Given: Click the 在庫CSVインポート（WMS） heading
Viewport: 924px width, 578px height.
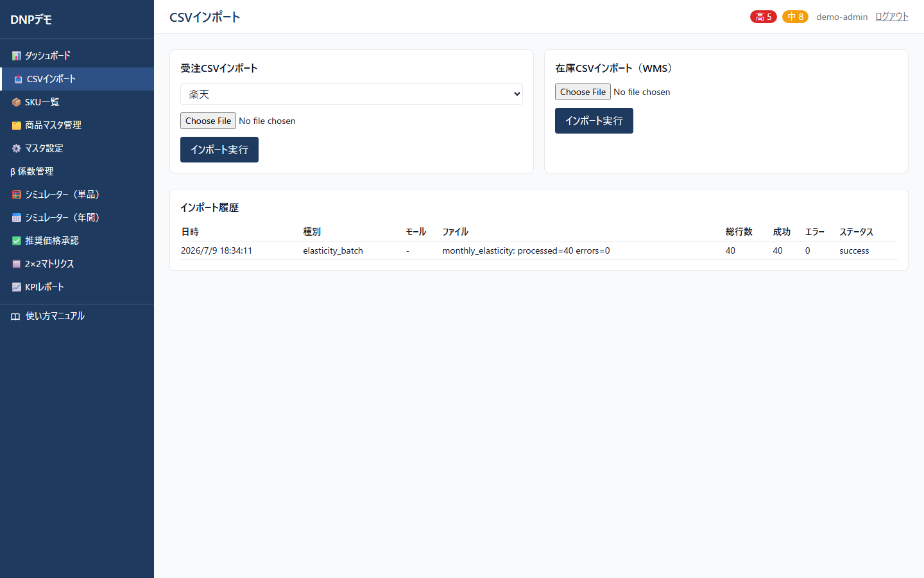Looking at the screenshot, I should (x=615, y=68).
